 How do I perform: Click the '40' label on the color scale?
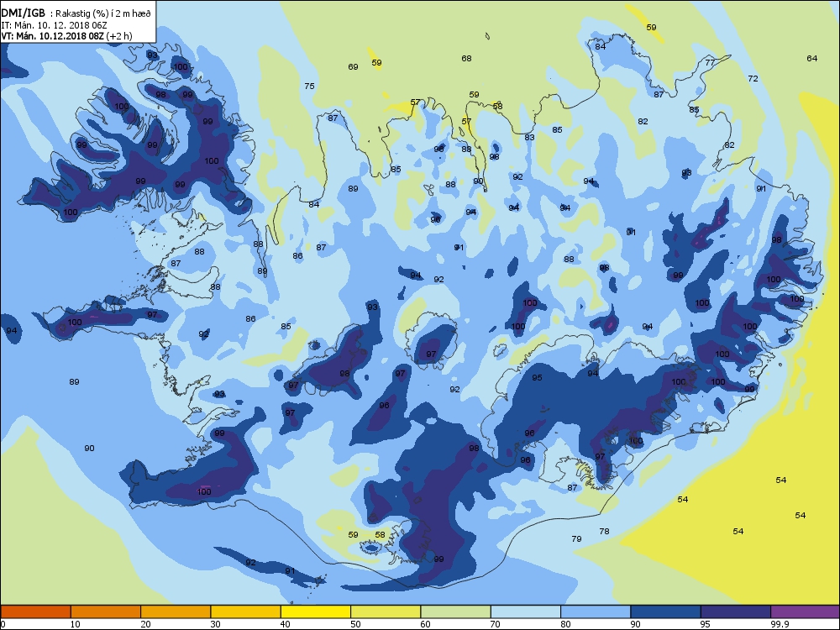[286, 624]
